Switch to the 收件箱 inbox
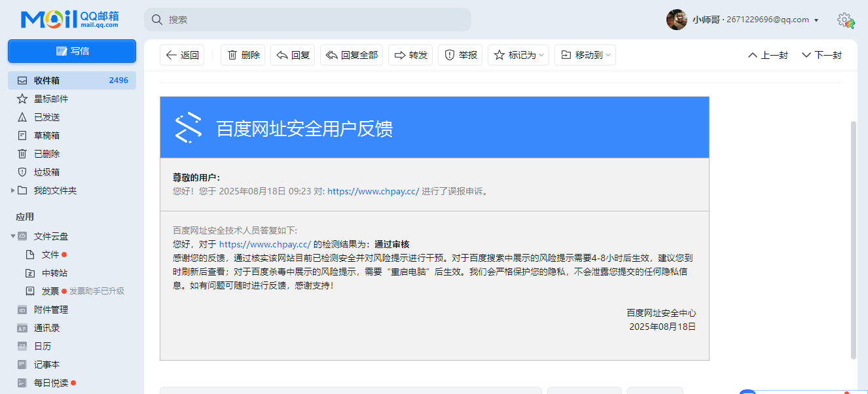868x394 pixels. coord(46,80)
